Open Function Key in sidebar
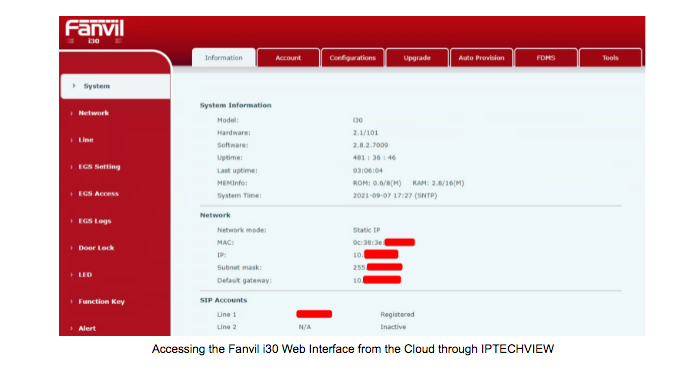Image resolution: width=699 pixels, height=377 pixels. click(102, 302)
